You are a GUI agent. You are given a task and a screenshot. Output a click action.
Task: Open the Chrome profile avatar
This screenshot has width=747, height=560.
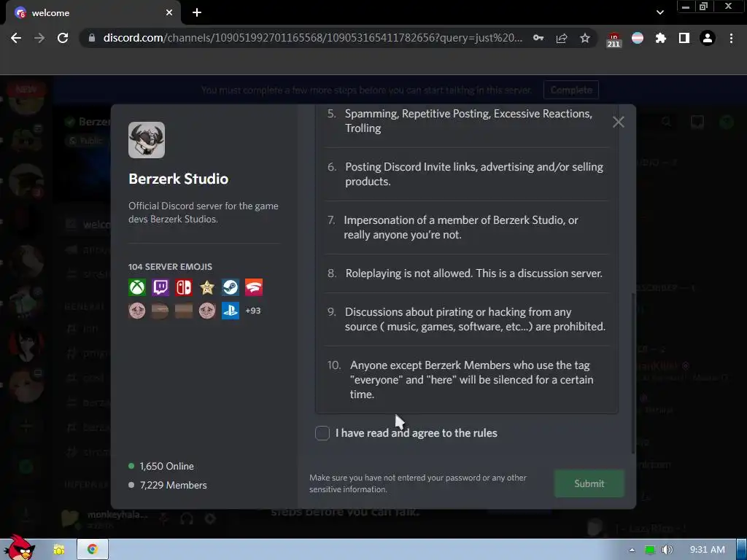pyautogui.click(x=708, y=38)
